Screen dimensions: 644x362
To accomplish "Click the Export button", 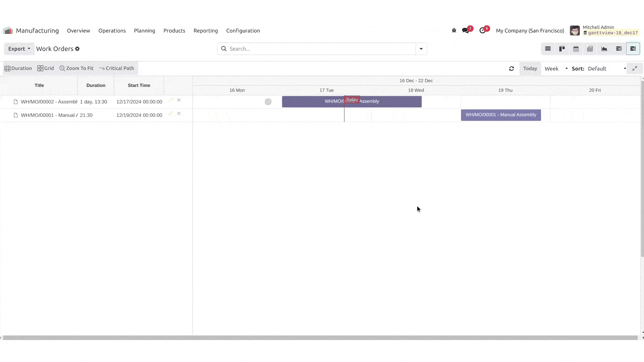I will click(x=19, y=49).
